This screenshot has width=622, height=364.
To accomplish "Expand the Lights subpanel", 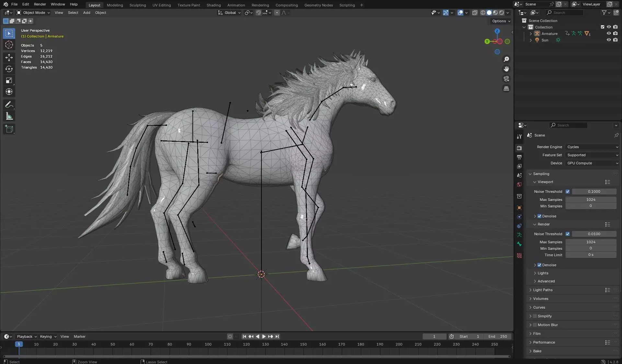I will click(x=543, y=273).
